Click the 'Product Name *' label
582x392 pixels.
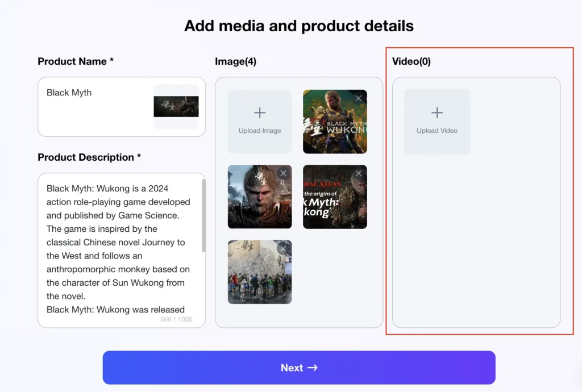pos(76,61)
